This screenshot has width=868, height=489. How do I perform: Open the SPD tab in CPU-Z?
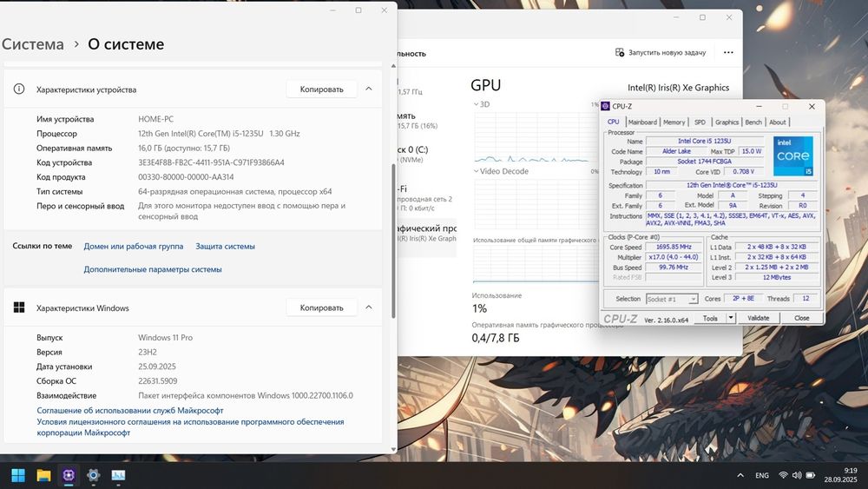(700, 122)
